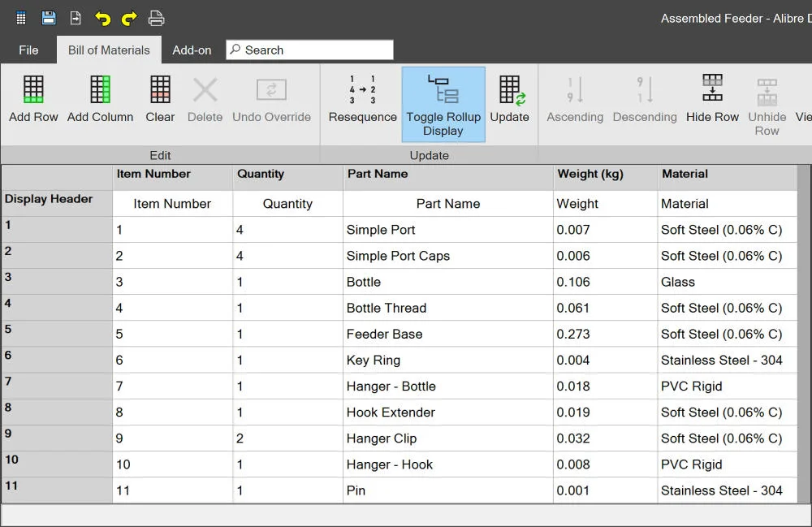Toggle the Rollup Display option
The height and width of the screenshot is (527, 812).
tap(443, 105)
